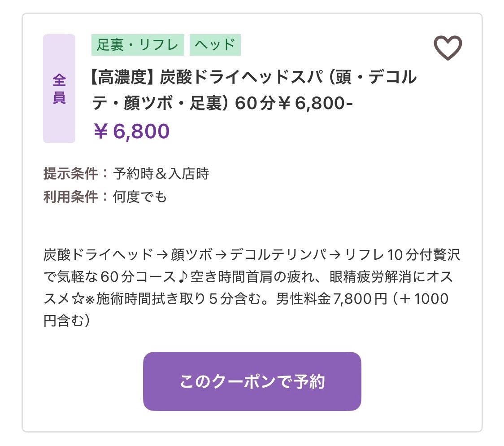Click the 何度でも usage text
The width and height of the screenshot is (504, 446).
(x=140, y=197)
